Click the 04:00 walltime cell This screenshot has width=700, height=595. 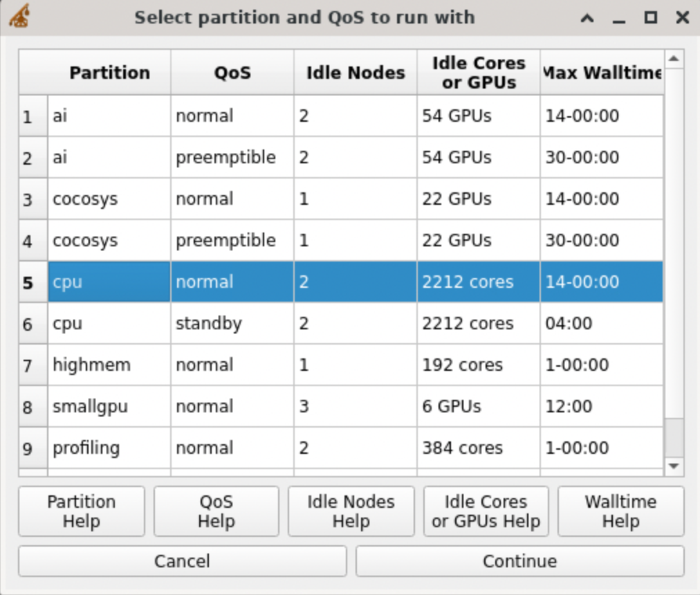point(602,323)
